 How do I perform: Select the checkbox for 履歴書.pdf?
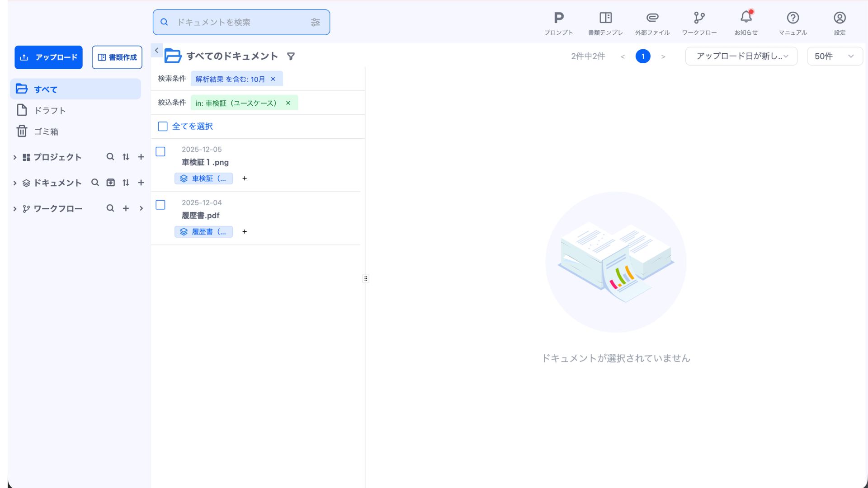[160, 205]
